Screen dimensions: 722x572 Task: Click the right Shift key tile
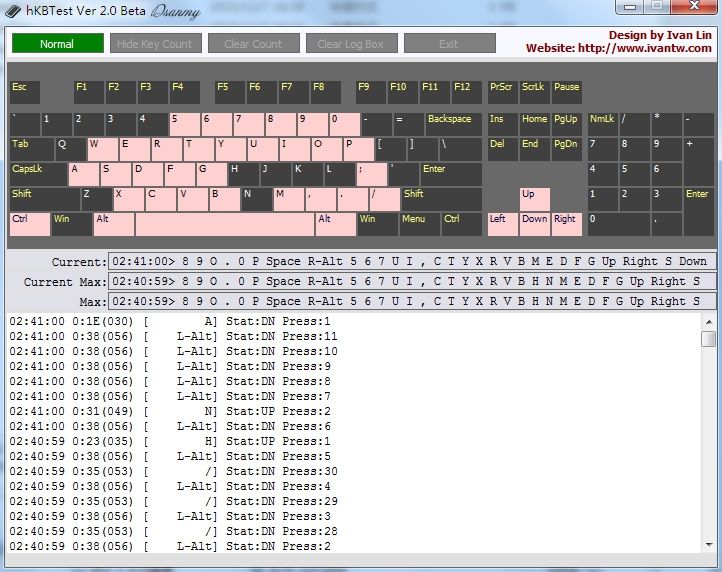[442, 199]
